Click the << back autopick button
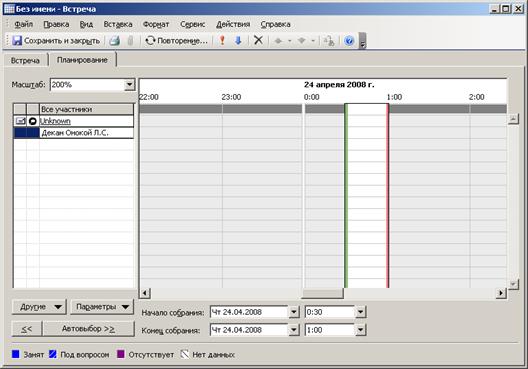Viewport: 528px width, 369px height. (27, 329)
